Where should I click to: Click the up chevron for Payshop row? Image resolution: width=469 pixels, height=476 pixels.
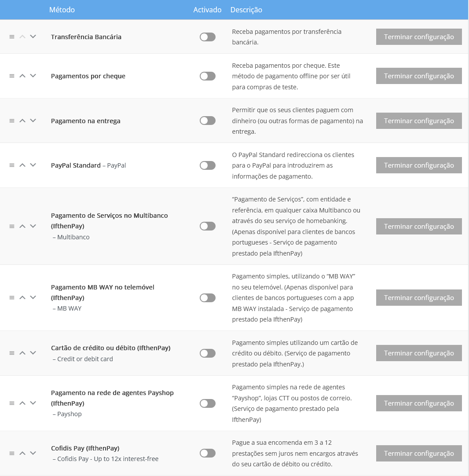coord(22,403)
